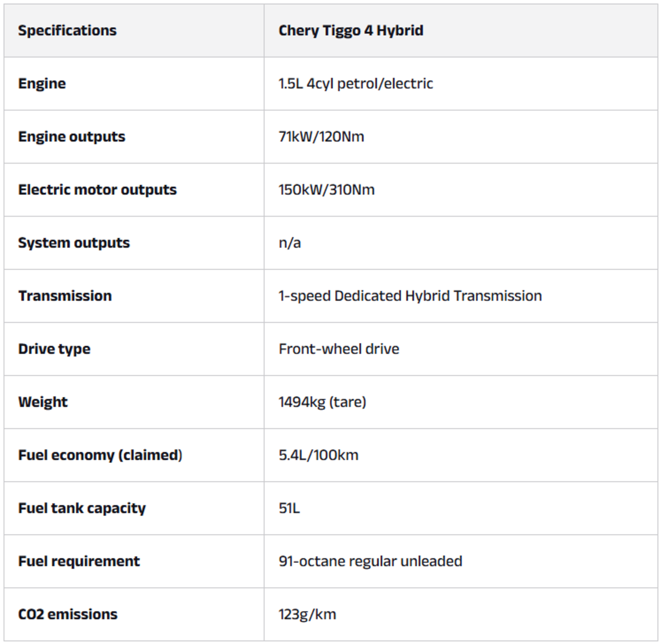
Task: Click the 150kW/310Nm value
Action: pos(326,190)
